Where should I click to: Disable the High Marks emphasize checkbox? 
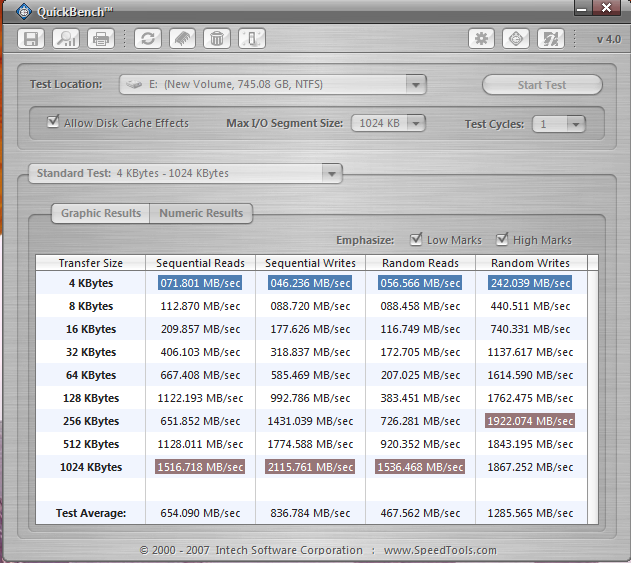pyautogui.click(x=502, y=240)
